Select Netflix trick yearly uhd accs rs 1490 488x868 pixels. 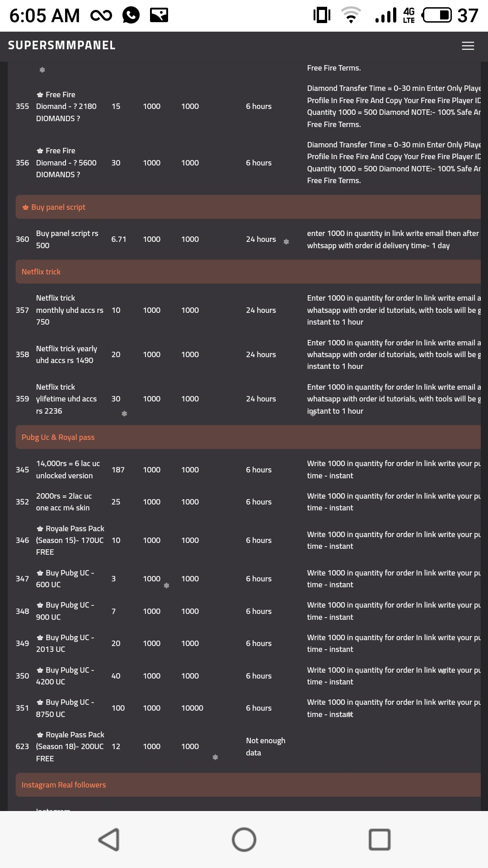tap(248, 354)
